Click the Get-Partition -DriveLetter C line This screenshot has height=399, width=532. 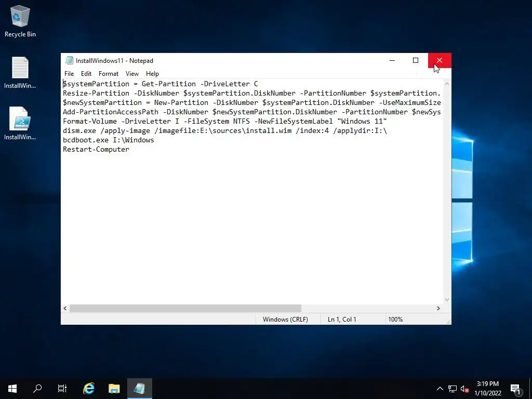pos(161,84)
